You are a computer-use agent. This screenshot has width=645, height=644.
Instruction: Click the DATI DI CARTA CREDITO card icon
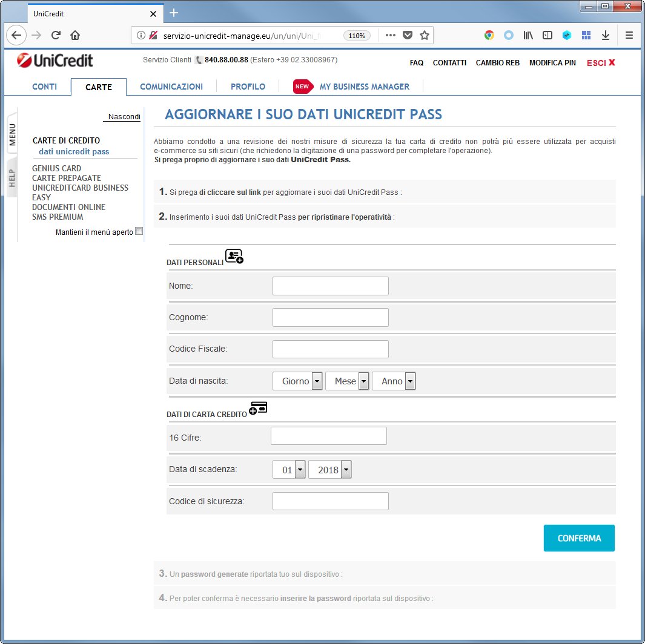point(258,407)
